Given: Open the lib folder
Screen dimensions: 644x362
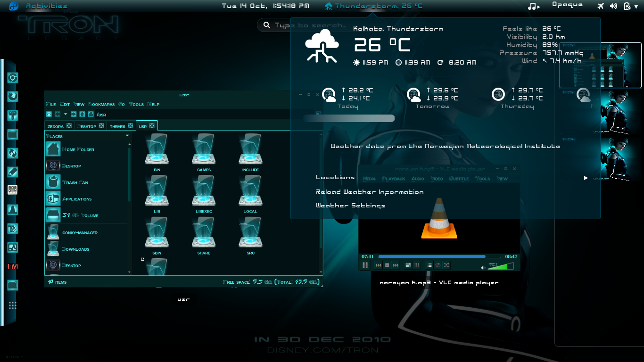Looking at the screenshot, I should pyautogui.click(x=157, y=195).
